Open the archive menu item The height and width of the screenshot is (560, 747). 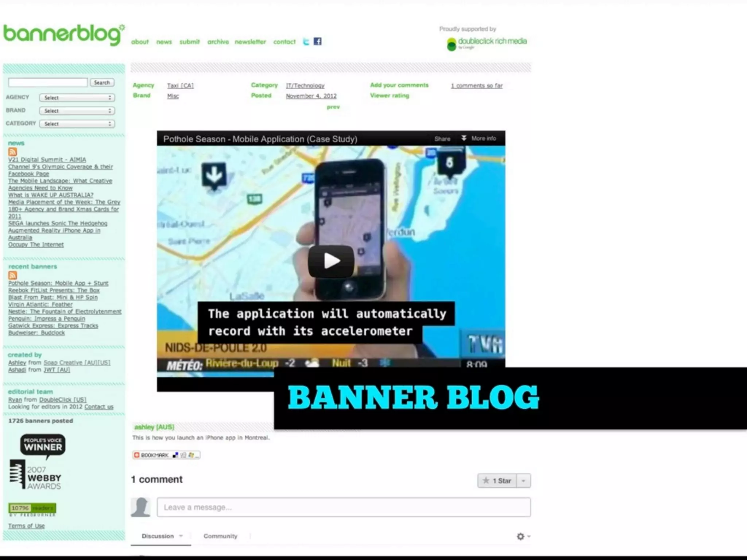click(x=218, y=42)
